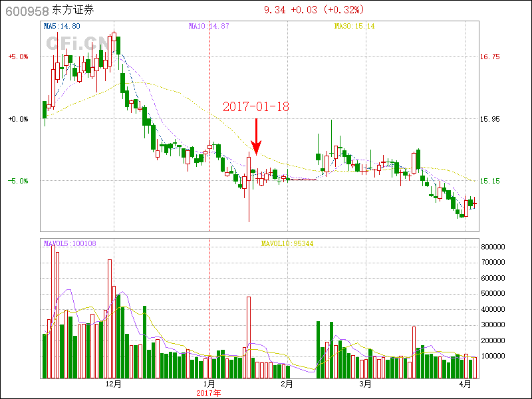Click the tall red volume bar in mid-January

249,338
